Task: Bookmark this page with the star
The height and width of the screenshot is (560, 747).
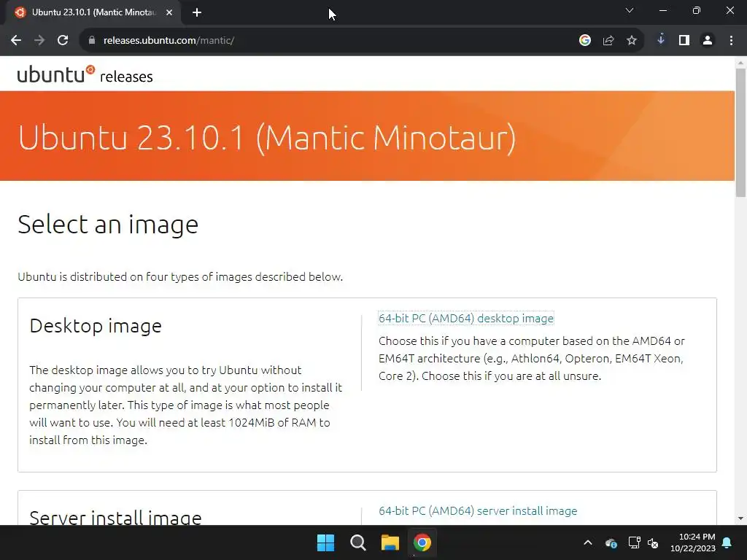Action: click(x=632, y=41)
